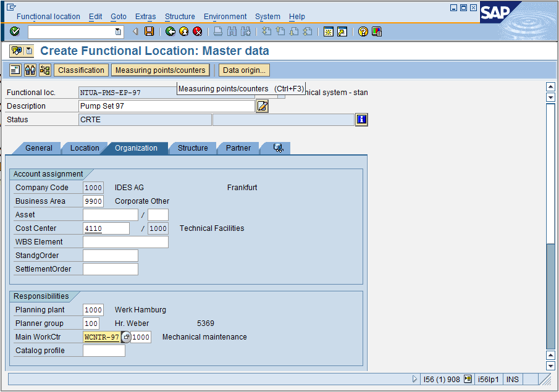Click the green Back arrow icon
Screen dimensions: 559x392
[170, 31]
